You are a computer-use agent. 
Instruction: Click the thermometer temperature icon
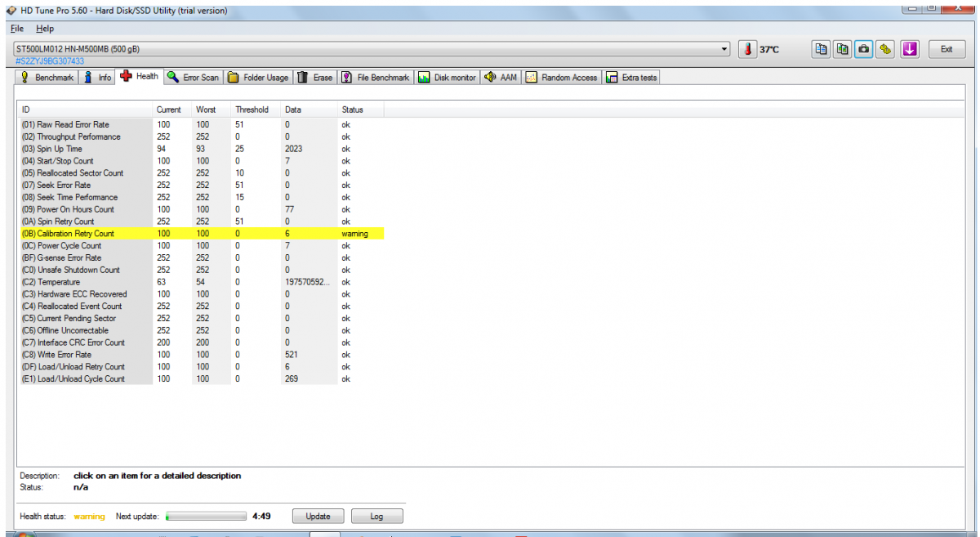click(x=748, y=49)
